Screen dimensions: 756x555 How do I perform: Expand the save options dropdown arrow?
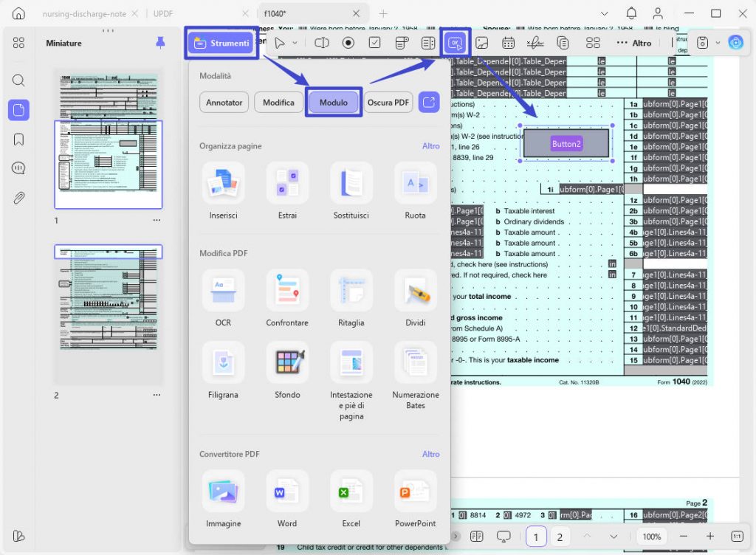[x=718, y=43]
